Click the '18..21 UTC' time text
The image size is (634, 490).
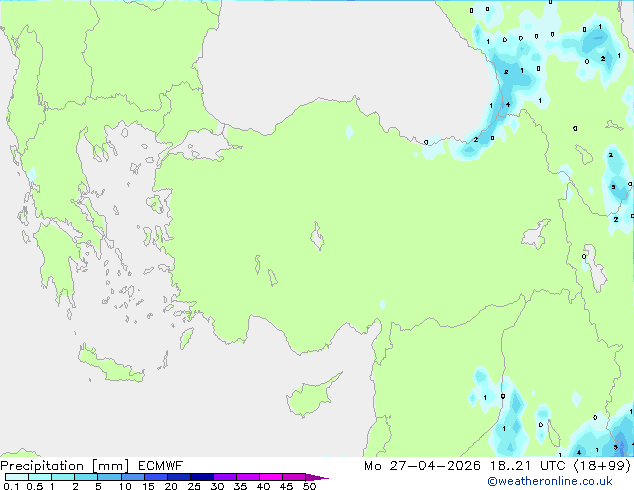click(527, 466)
